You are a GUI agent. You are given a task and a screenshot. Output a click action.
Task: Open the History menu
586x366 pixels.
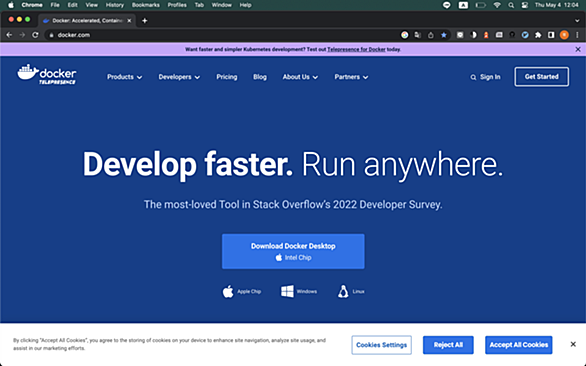pos(114,5)
